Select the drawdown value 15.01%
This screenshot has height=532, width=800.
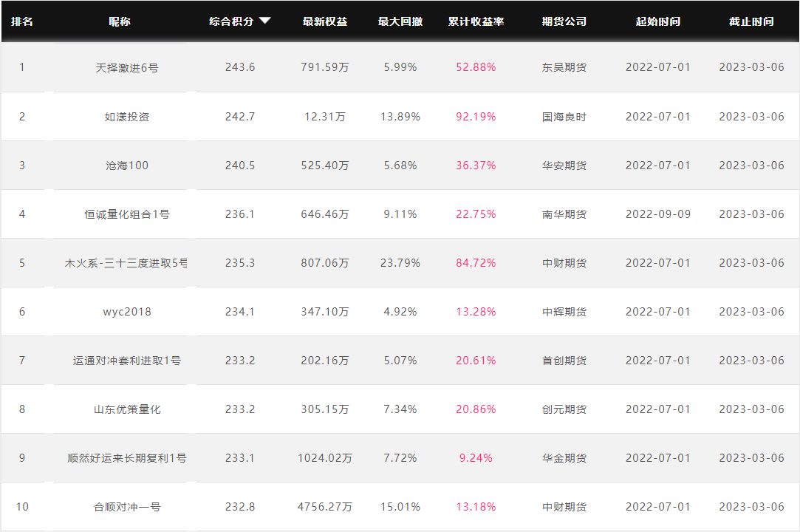tap(400, 506)
